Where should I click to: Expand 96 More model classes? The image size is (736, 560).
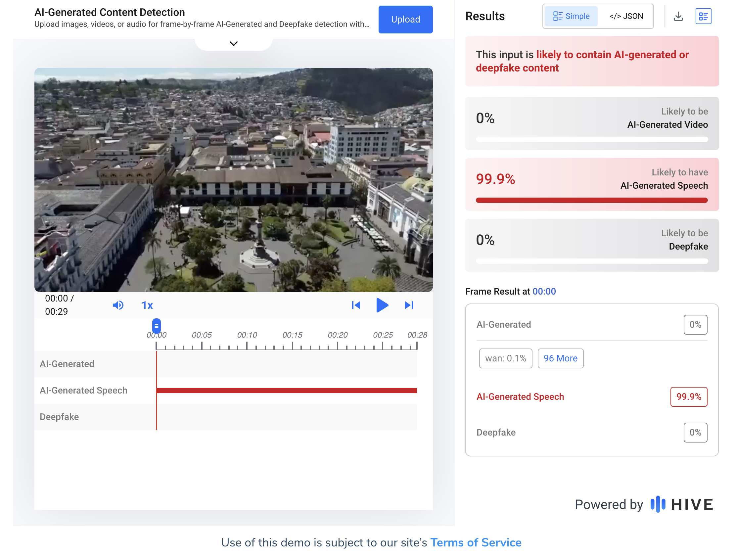[560, 358]
